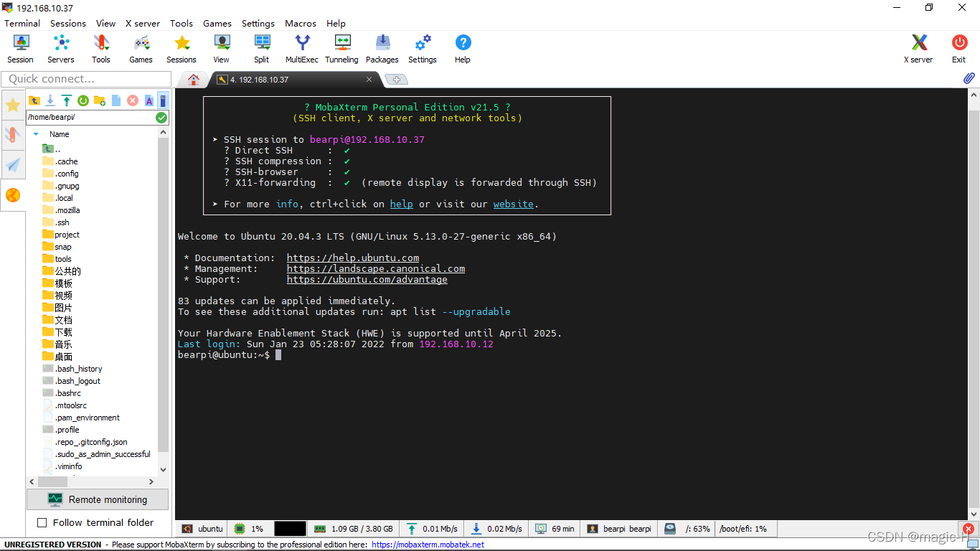This screenshot has height=551, width=980.
Task: Click the 'ubuntu' status bar entry
Action: (x=203, y=529)
